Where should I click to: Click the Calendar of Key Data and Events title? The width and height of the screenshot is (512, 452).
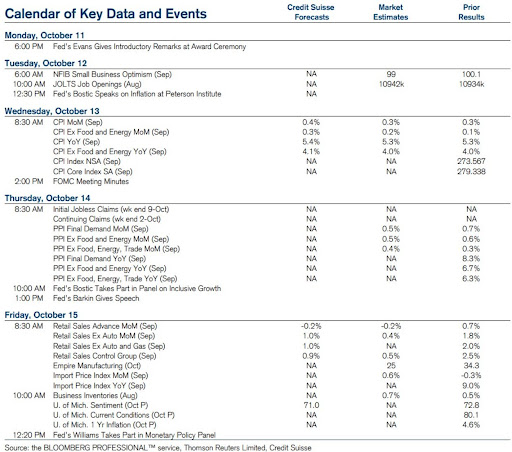(x=106, y=14)
